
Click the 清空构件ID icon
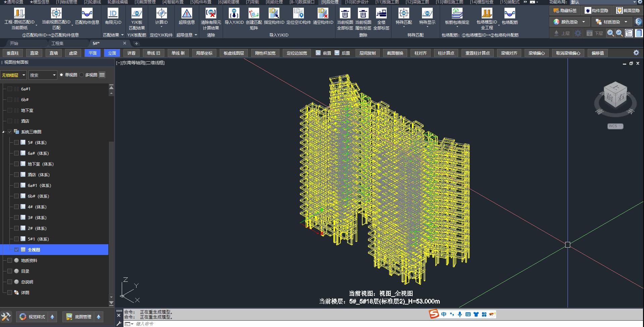tap(323, 14)
